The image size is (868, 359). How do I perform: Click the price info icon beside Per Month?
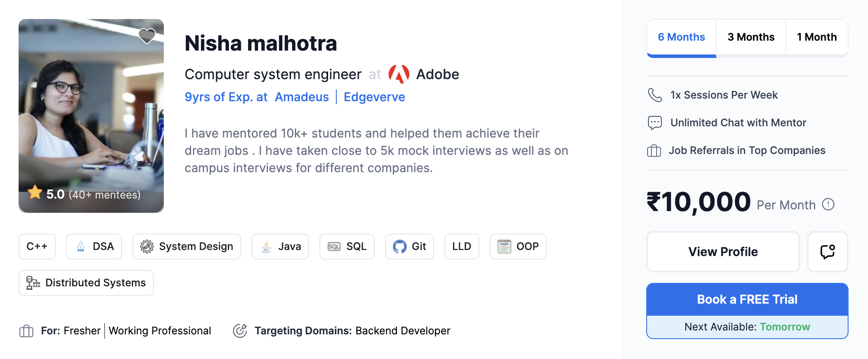(828, 204)
